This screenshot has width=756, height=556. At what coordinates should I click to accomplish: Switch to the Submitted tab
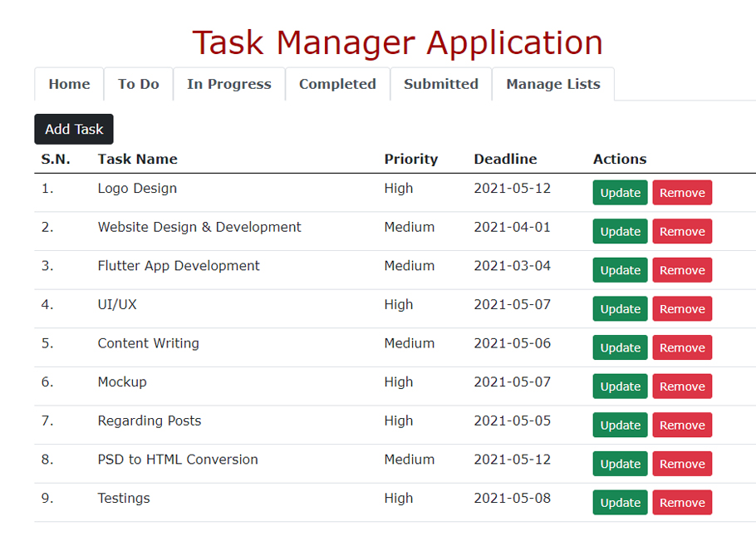[x=440, y=84]
